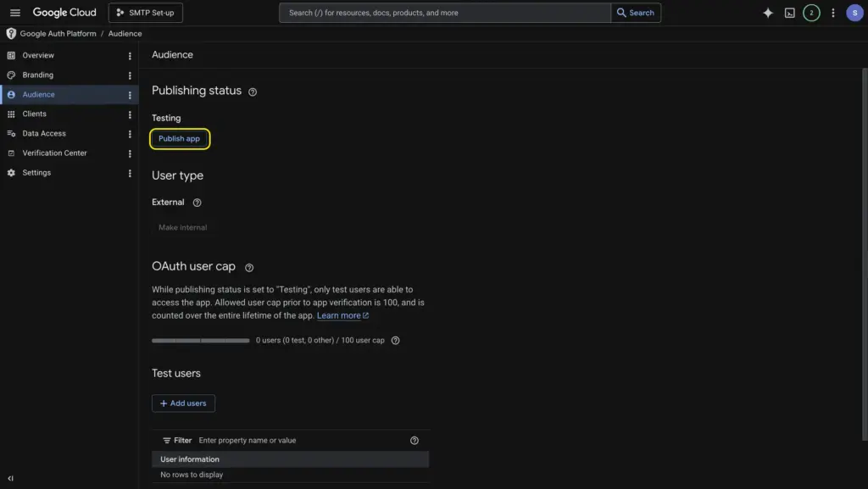
Task: Open the Learn more link
Action: tap(342, 315)
